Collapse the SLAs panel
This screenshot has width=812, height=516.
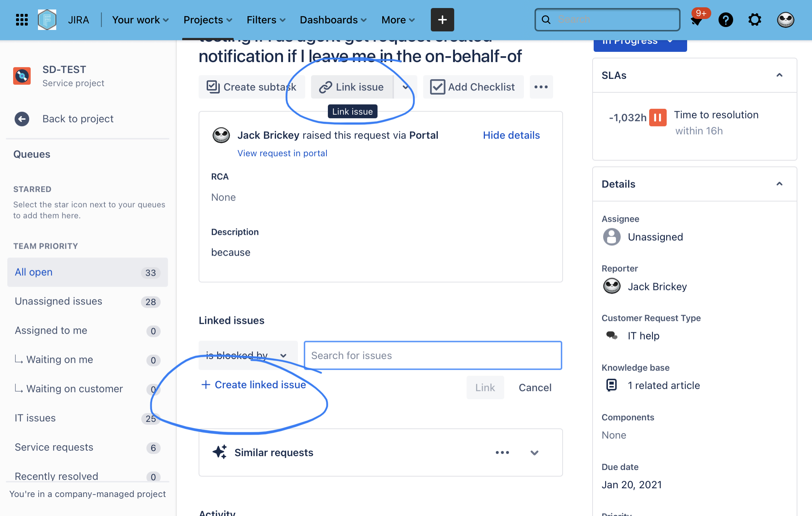[779, 75]
